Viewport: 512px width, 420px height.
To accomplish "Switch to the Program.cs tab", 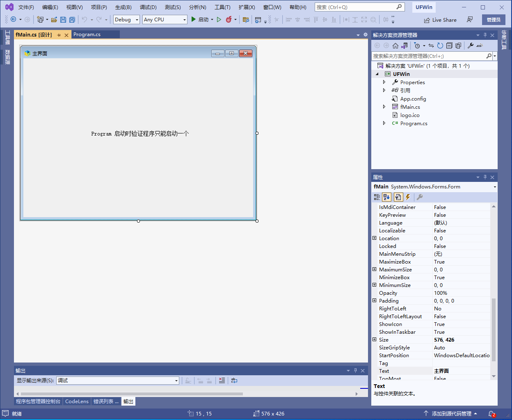I will coord(87,34).
